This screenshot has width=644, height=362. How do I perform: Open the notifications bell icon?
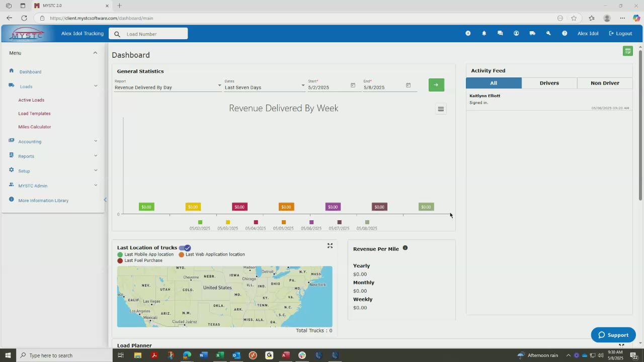coord(484,33)
